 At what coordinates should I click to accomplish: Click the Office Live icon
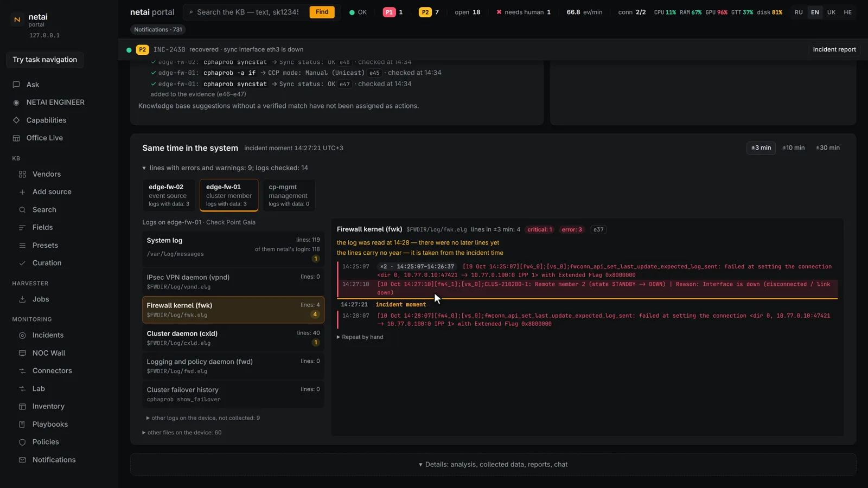[16, 138]
